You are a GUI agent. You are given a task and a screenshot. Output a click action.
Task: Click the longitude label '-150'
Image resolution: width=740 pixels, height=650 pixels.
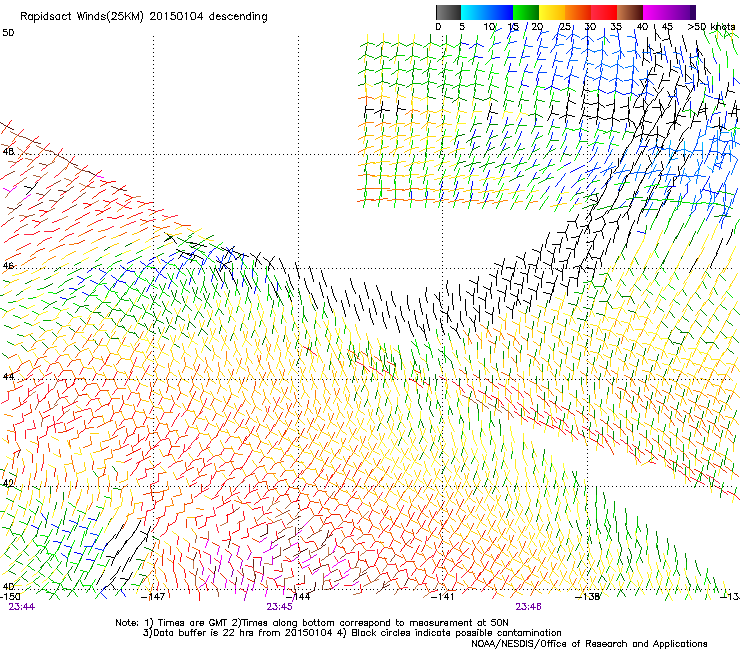click(x=10, y=597)
